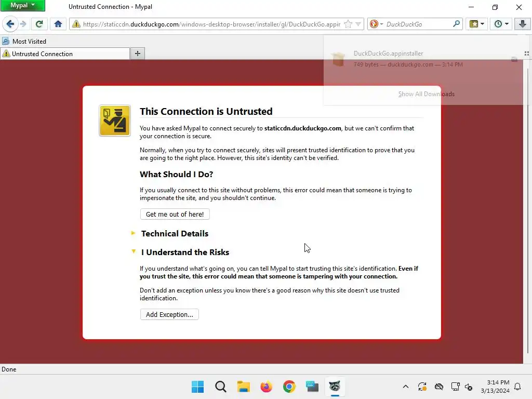The width and height of the screenshot is (532, 399).
Task: Open Windows Search from the taskbar
Action: pos(220,387)
